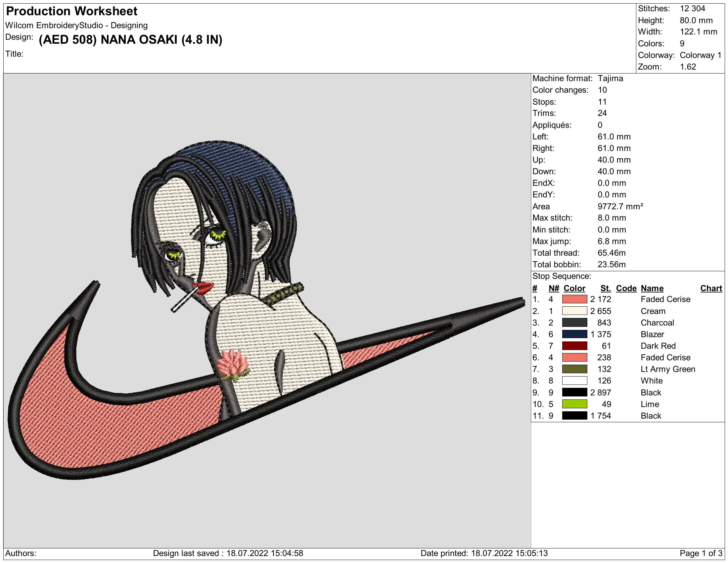Click the 'Production Worksheet' heading

click(x=72, y=11)
